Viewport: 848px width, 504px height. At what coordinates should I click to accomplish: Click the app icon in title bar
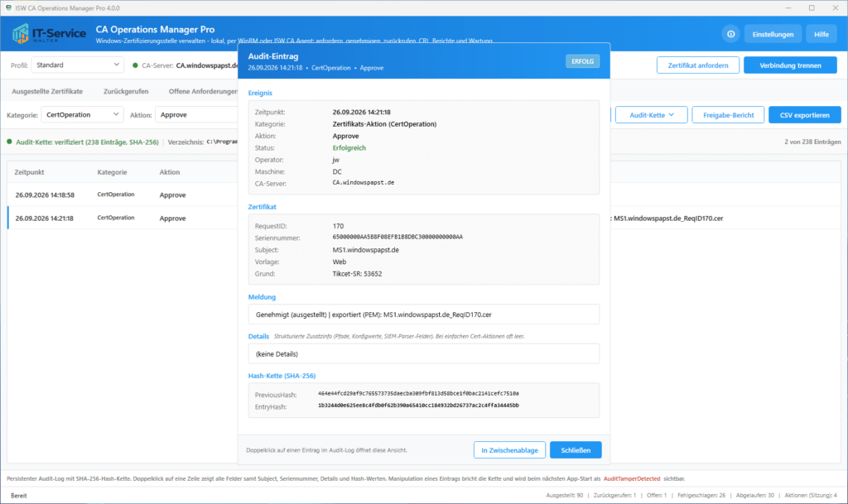pyautogui.click(x=8, y=8)
